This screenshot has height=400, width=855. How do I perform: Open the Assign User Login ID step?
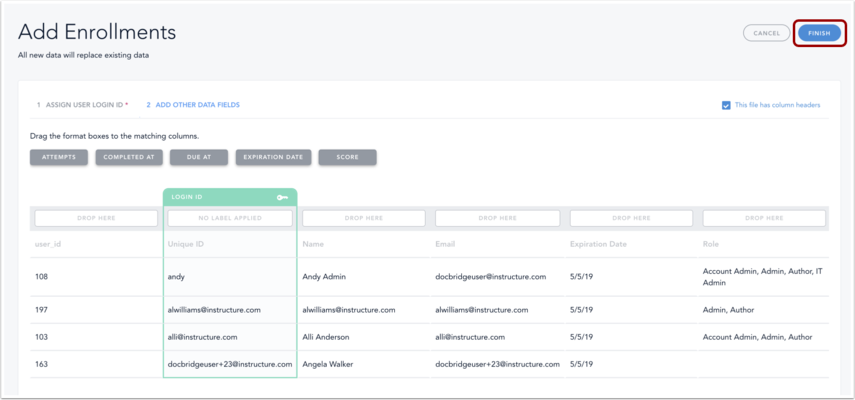82,105
